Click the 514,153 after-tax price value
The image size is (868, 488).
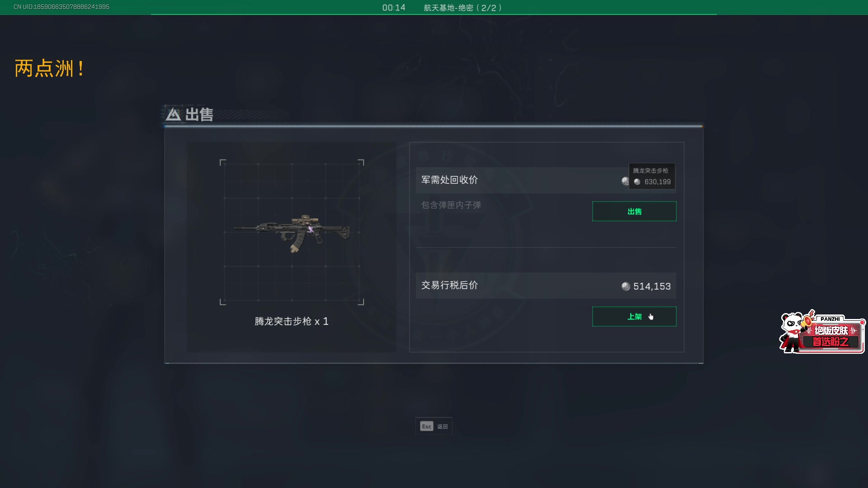click(652, 286)
